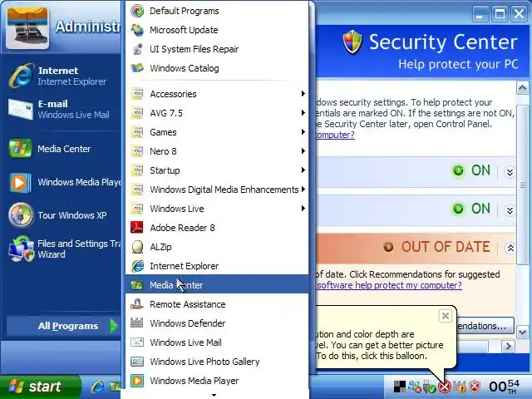Click the All Programs button

click(x=63, y=326)
